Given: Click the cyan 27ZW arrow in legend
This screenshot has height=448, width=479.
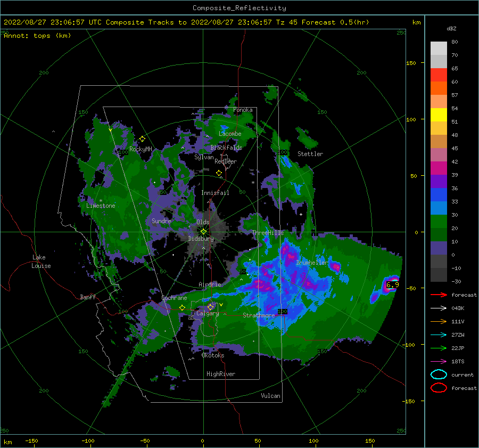Looking at the screenshot, I should pyautogui.click(x=439, y=335).
